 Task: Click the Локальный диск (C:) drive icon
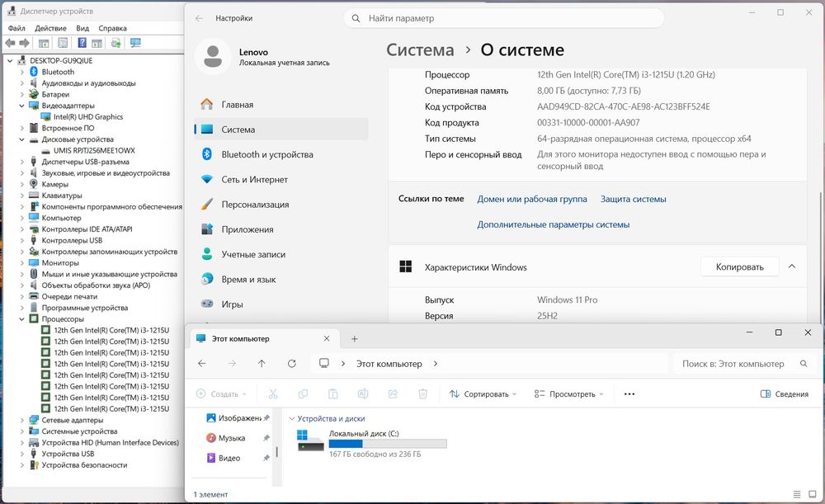tap(310, 440)
